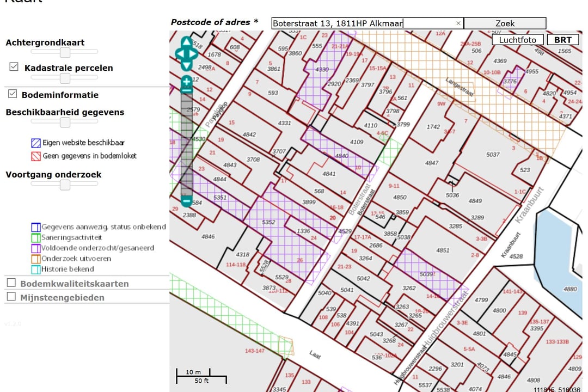Click the Langestraat street label
The image size is (588, 392).
coord(460,86)
